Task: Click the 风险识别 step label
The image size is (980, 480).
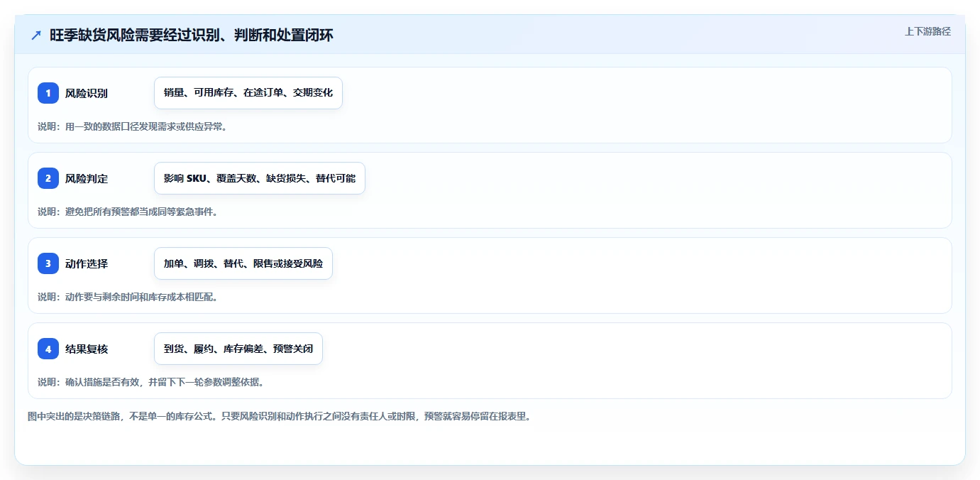Action: coord(87,93)
